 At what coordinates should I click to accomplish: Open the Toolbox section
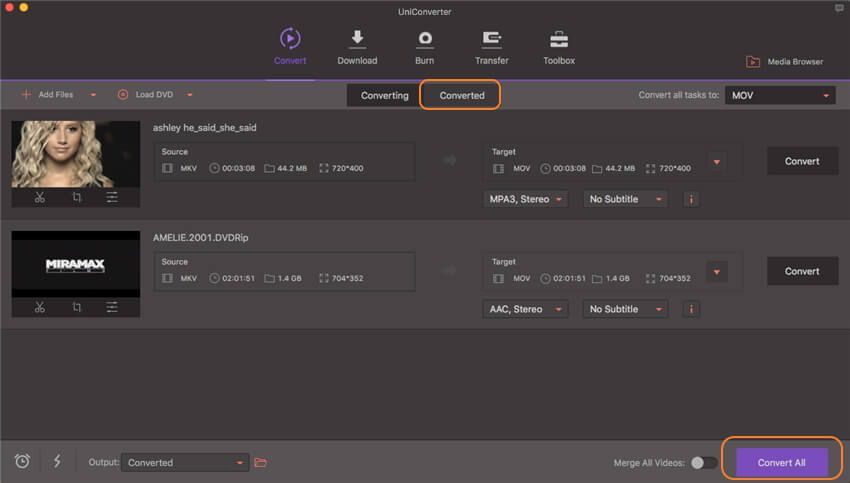(559, 47)
